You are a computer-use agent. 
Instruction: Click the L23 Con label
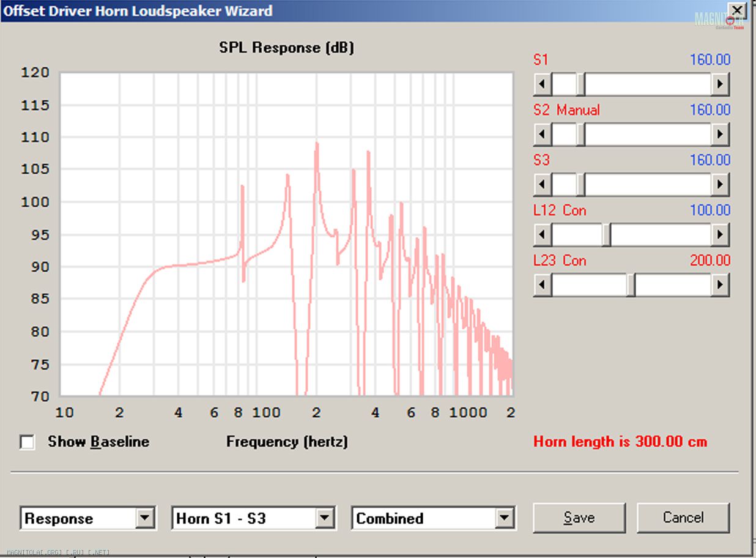point(560,261)
